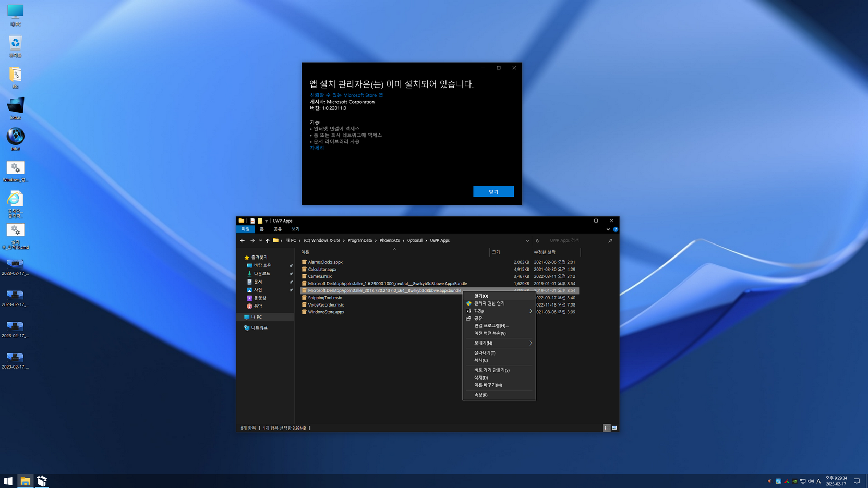The image size is (868, 488).
Task: Select the .cmd script icon on desktop
Action: coord(15,236)
